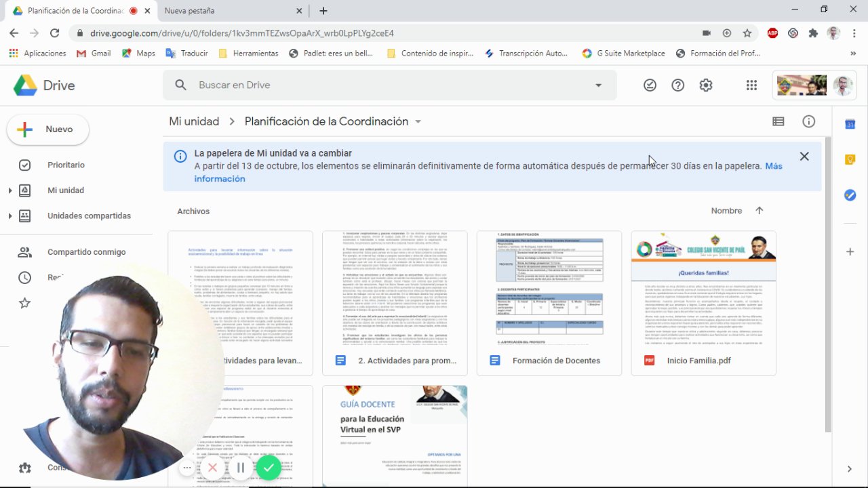
Task: Click the Google account avatar
Action: point(843,85)
